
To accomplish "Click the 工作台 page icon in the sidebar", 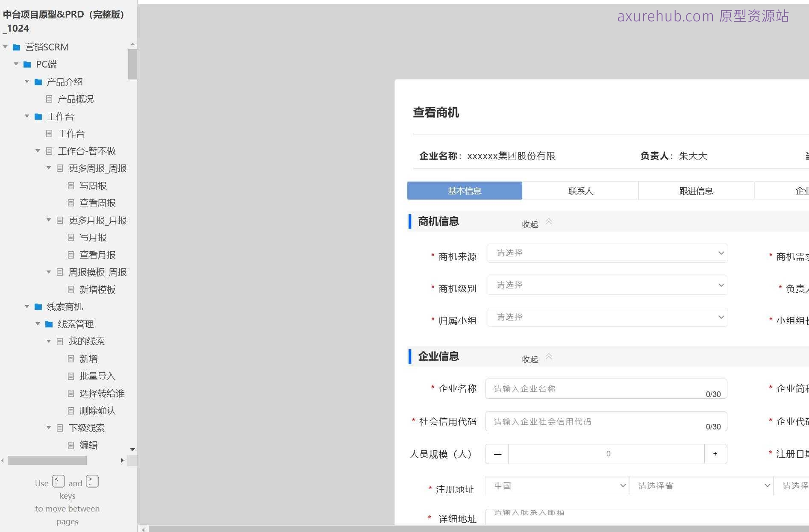I will click(x=48, y=133).
